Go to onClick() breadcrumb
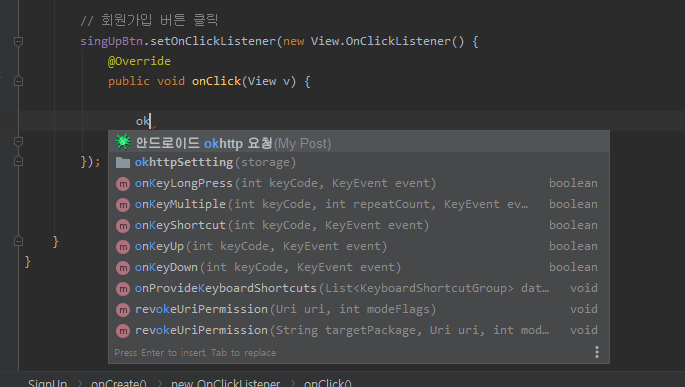Screen dimensions: 685x387 point(328,383)
